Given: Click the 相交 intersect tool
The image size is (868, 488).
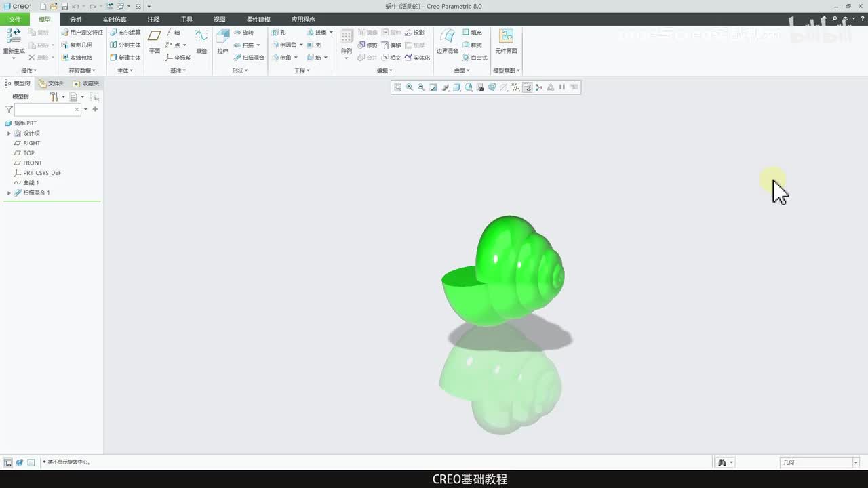Looking at the screenshot, I should (391, 58).
